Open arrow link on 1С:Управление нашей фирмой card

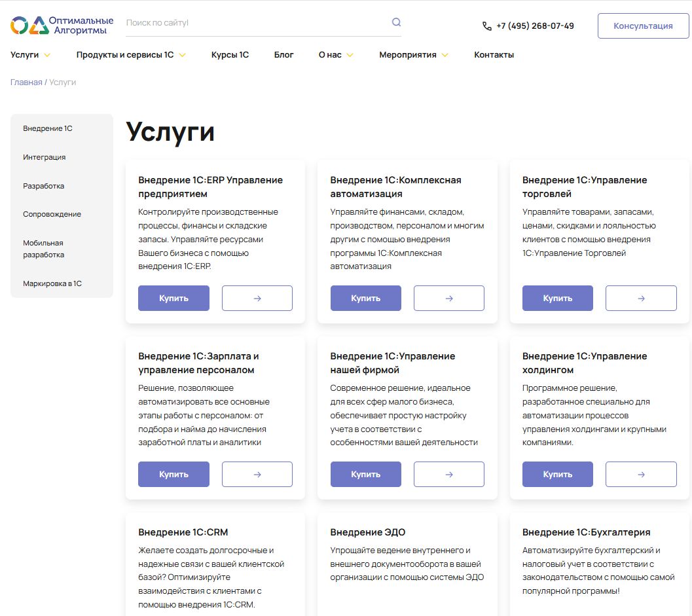point(448,474)
